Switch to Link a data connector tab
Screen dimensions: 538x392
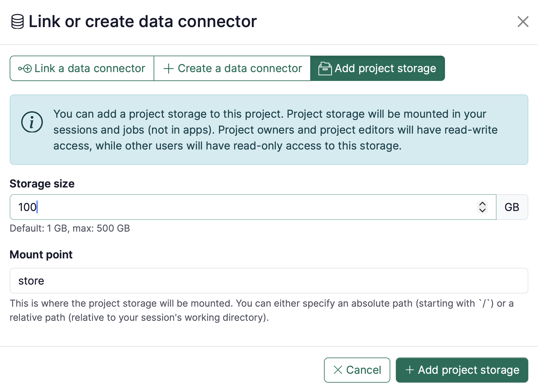point(82,68)
